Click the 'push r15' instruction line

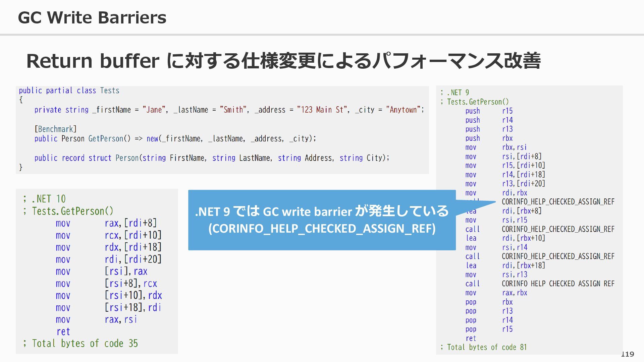[x=489, y=111]
